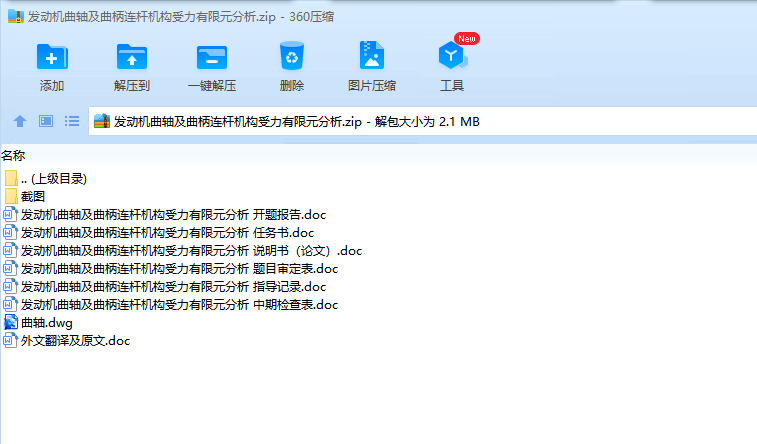Image resolution: width=757 pixels, height=444 pixels.
Task: Click the doc icon of 任务书.doc
Action: point(10,233)
